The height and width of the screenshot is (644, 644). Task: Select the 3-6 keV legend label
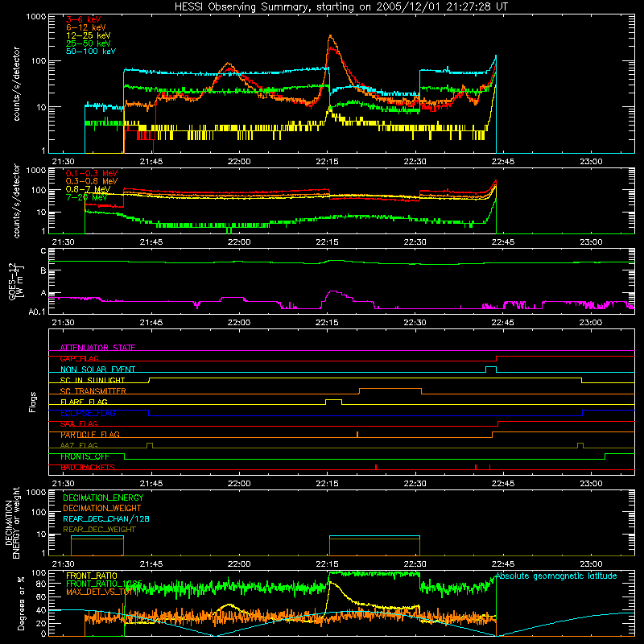(84, 19)
